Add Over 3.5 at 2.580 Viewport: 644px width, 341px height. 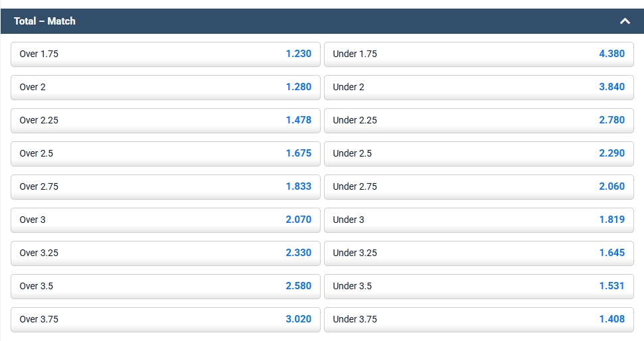tap(165, 286)
